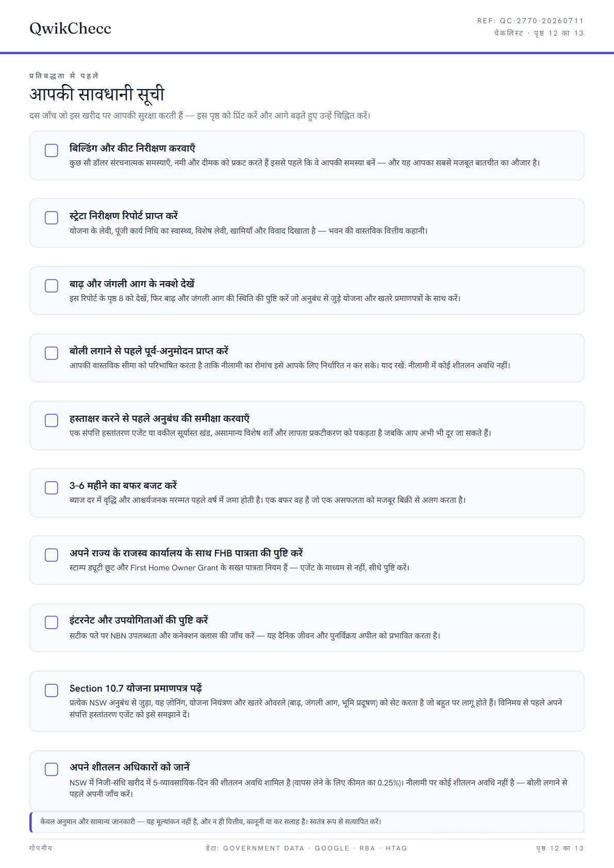Viewport: 614px width, 868px height.
Task: Tick the Section 10.7 योजना प्रमाणपत्र checkbox
Action: pos(52,690)
